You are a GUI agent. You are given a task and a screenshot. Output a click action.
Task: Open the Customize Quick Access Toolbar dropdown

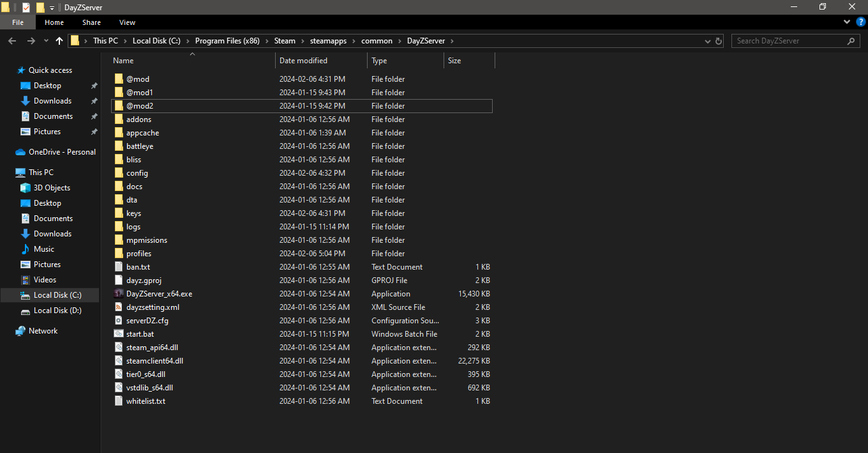pos(52,8)
